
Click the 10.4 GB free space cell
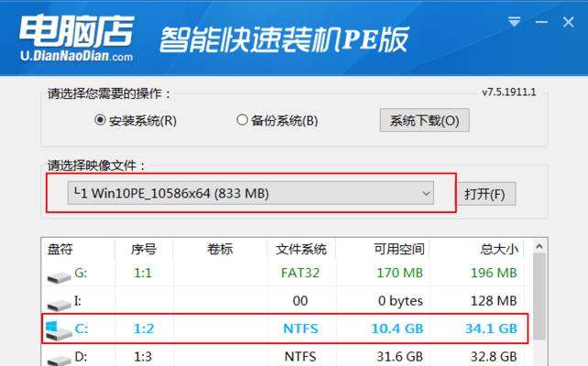397,328
